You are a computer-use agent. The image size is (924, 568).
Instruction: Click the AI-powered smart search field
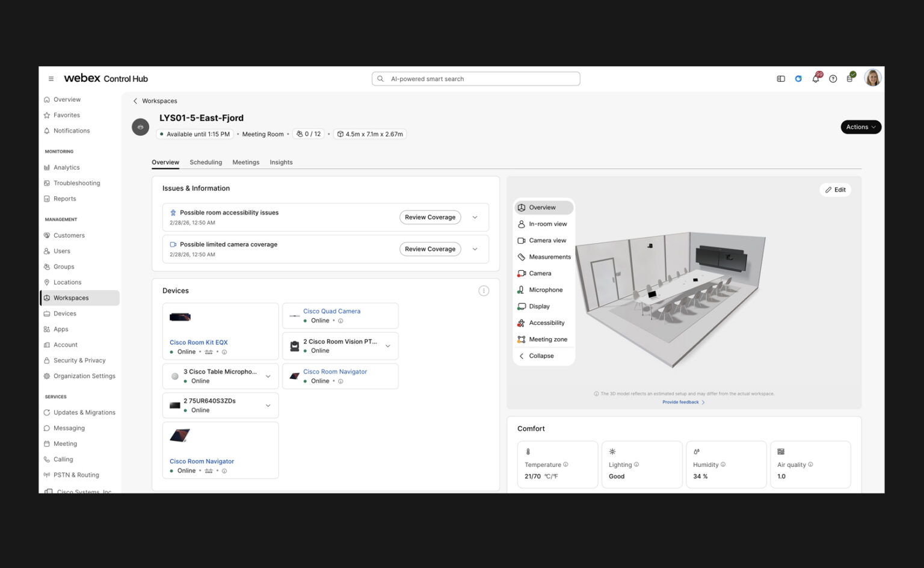coord(476,79)
